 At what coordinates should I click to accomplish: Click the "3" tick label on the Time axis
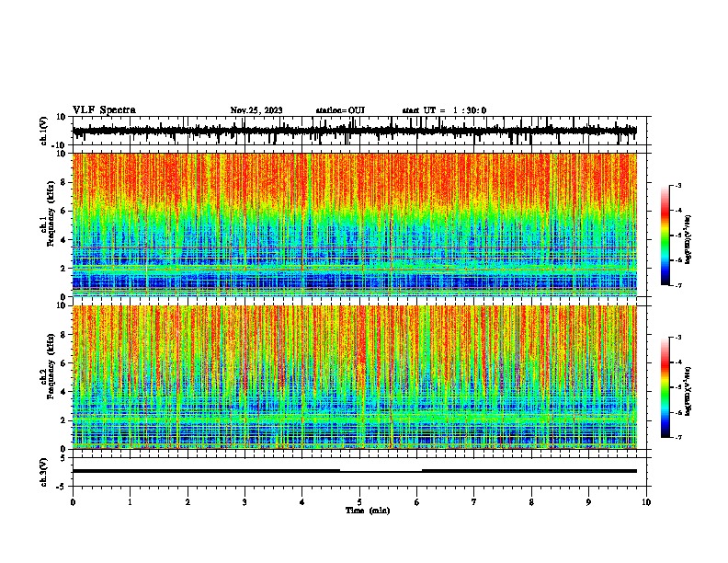click(x=245, y=502)
